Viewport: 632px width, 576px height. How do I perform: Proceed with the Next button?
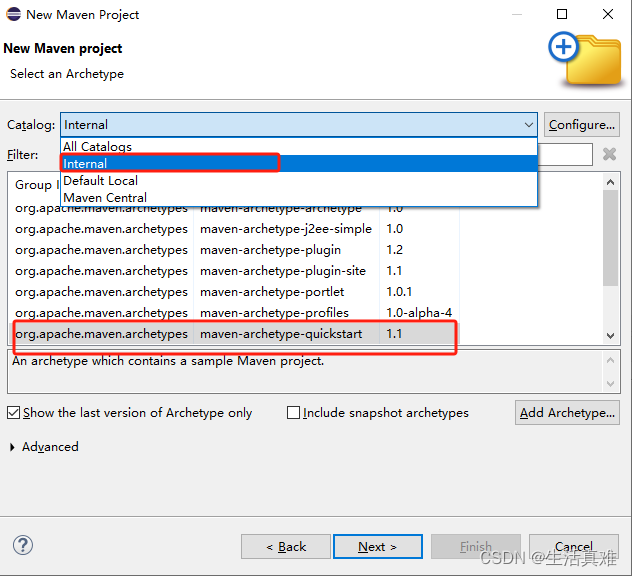coord(378,547)
